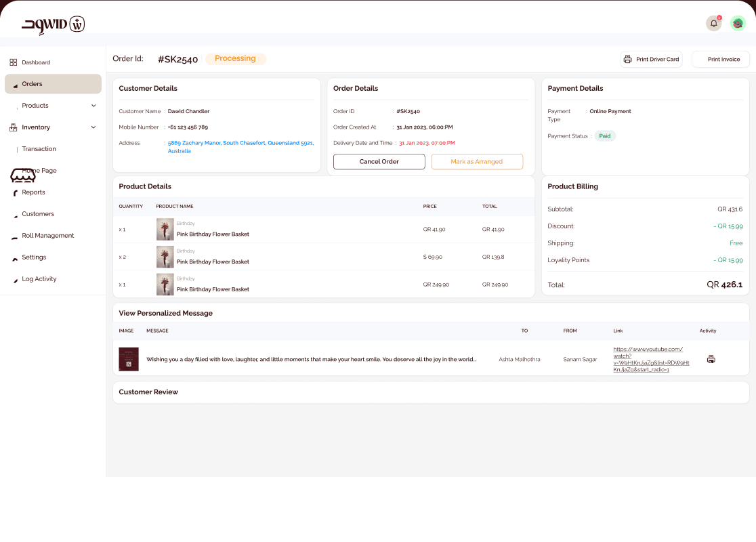Click the personalized message card image thumbnail
This screenshot has width=756, height=542.
click(x=129, y=359)
